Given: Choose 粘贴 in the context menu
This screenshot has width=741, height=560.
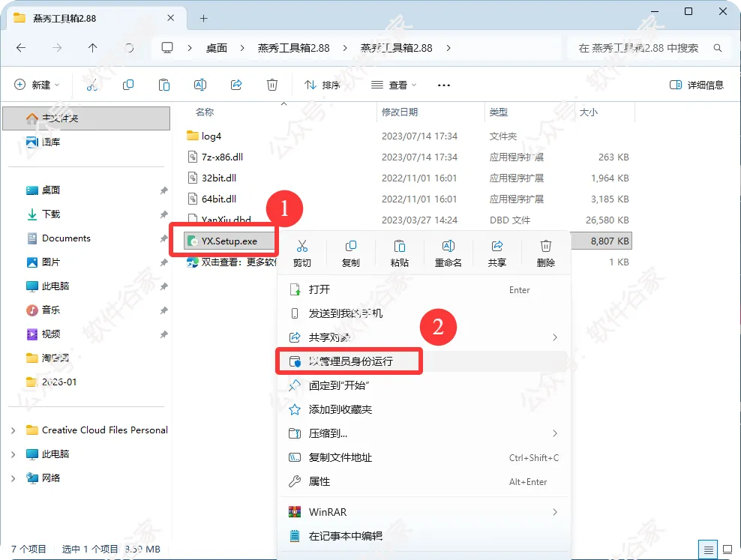Looking at the screenshot, I should pyautogui.click(x=400, y=253).
